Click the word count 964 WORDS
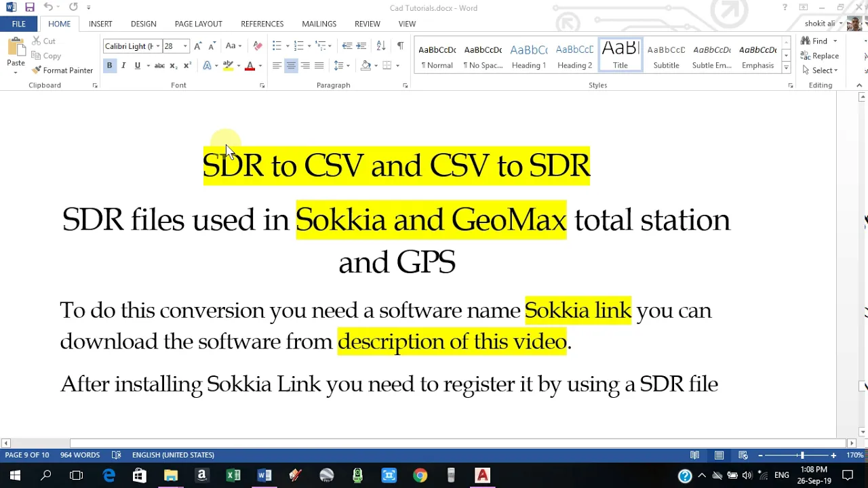Viewport: 868px width, 488px height. tap(80, 455)
